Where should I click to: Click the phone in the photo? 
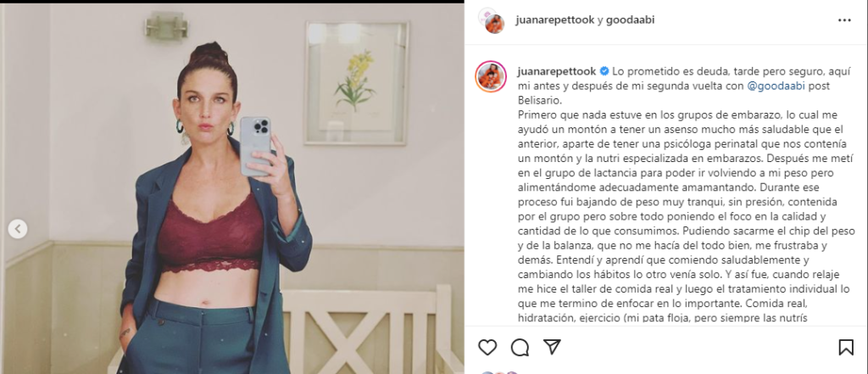(x=254, y=145)
